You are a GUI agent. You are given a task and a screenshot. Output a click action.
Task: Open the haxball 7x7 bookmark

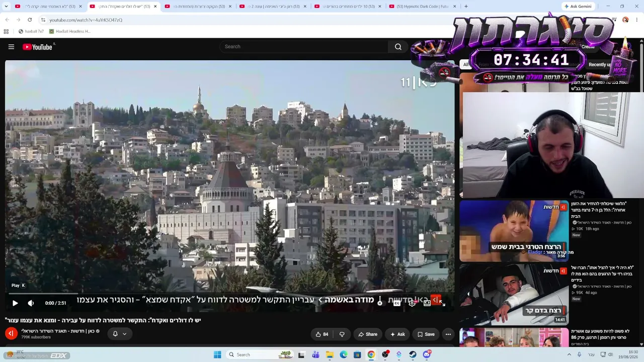(x=31, y=31)
